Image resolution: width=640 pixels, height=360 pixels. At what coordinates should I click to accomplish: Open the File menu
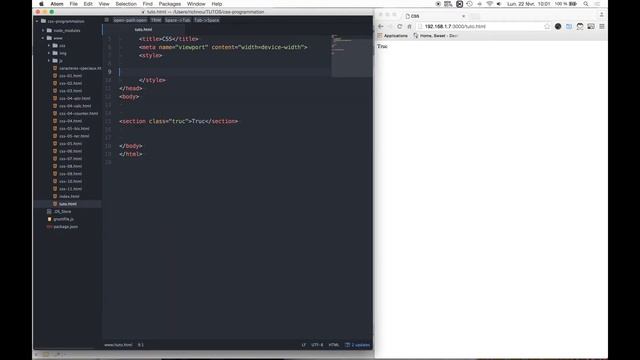pos(73,4)
